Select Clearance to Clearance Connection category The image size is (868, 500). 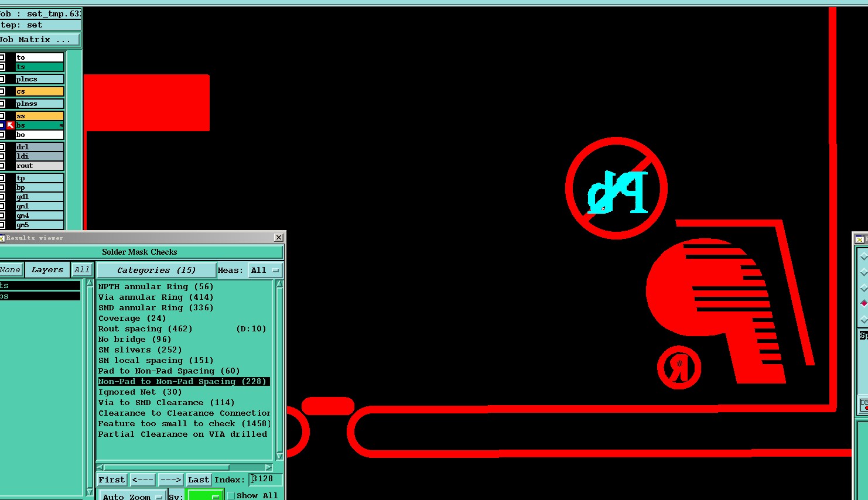tap(184, 413)
